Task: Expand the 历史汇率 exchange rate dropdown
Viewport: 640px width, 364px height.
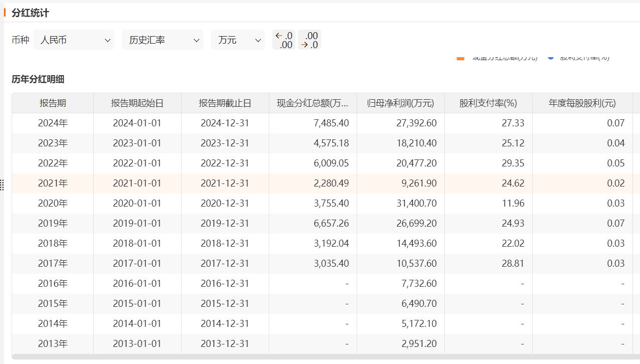Action: coord(163,40)
